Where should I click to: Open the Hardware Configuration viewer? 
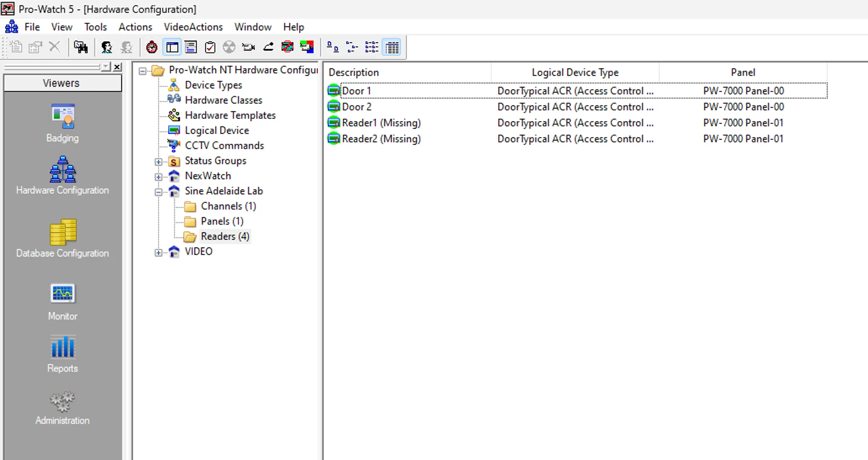click(63, 175)
